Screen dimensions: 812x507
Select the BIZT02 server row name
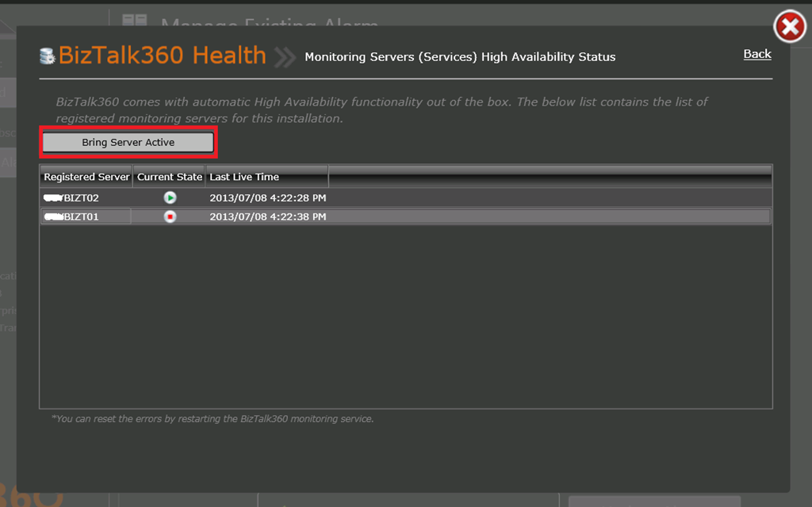tap(71, 198)
